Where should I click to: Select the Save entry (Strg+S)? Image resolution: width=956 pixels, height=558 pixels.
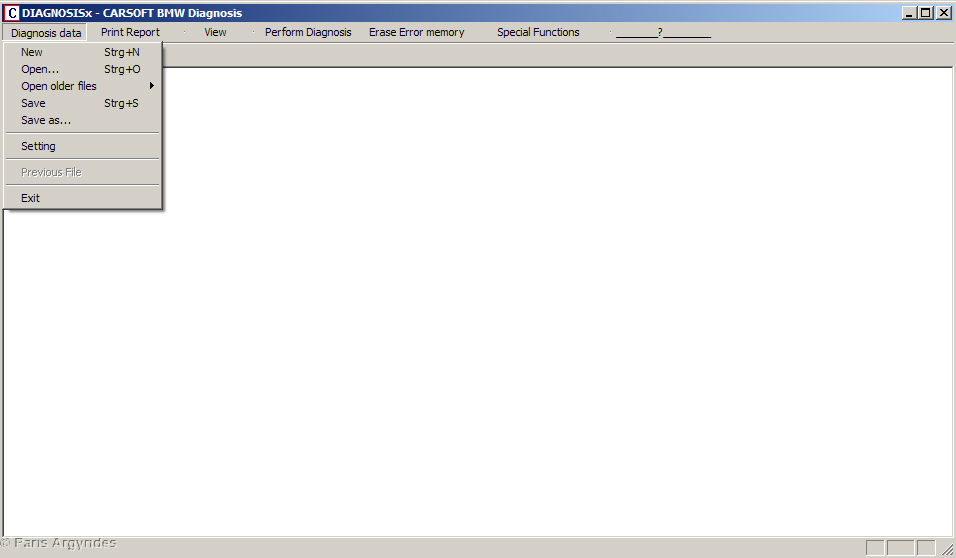click(82, 104)
